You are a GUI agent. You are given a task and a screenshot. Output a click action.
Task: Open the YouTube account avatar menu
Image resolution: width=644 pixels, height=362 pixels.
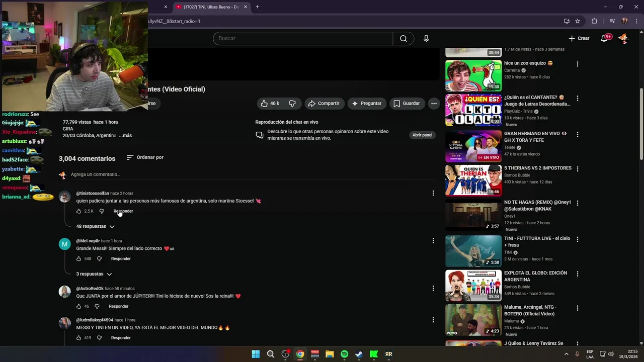tap(623, 38)
